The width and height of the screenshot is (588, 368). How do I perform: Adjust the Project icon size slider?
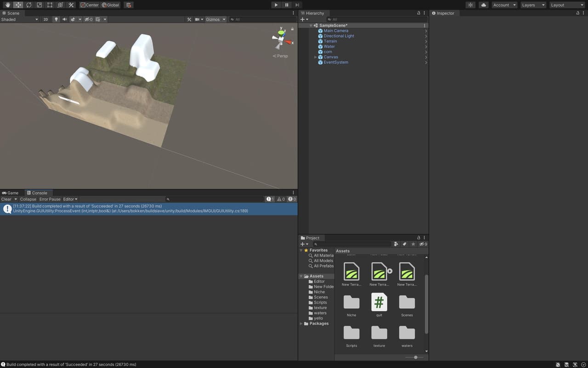[x=415, y=357]
